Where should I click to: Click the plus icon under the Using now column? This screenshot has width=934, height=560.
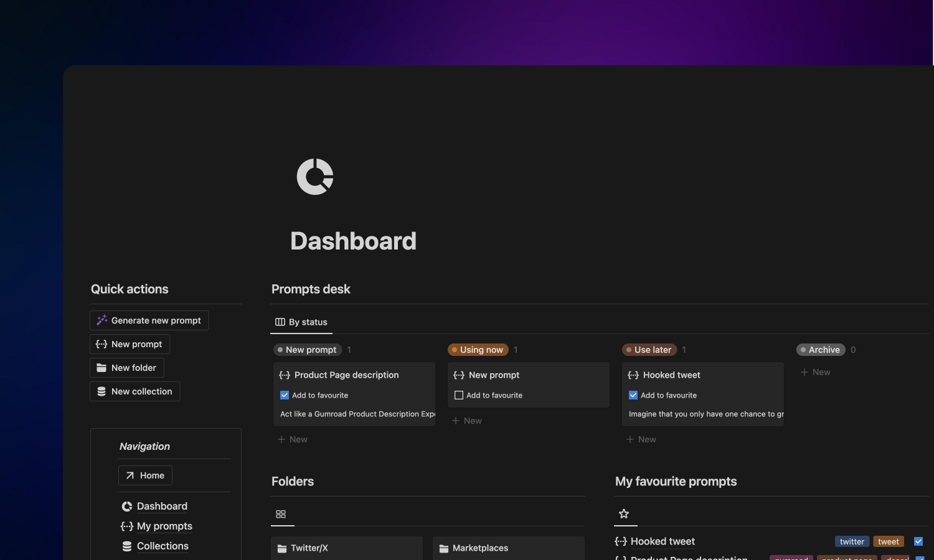(456, 421)
